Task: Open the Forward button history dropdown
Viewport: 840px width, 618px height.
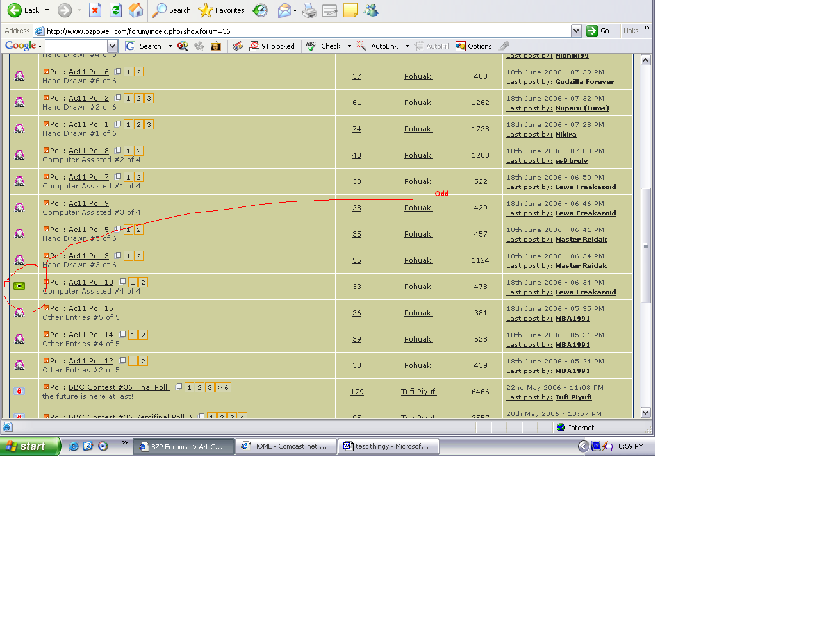Action: (79, 10)
